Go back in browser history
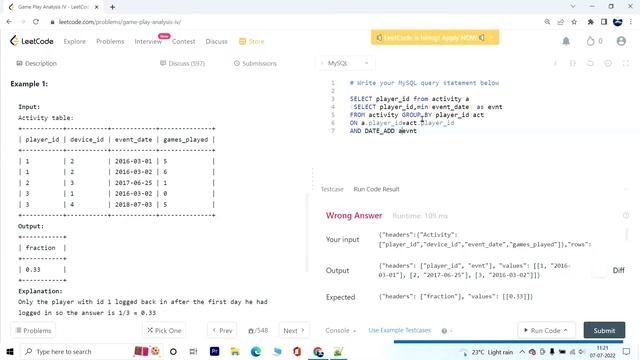The image size is (640, 360). click(x=9, y=22)
